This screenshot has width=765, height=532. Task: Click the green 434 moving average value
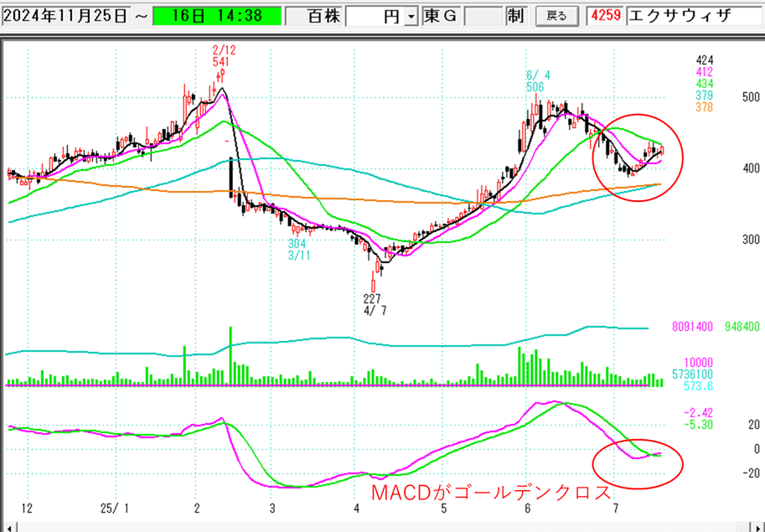coord(705,84)
